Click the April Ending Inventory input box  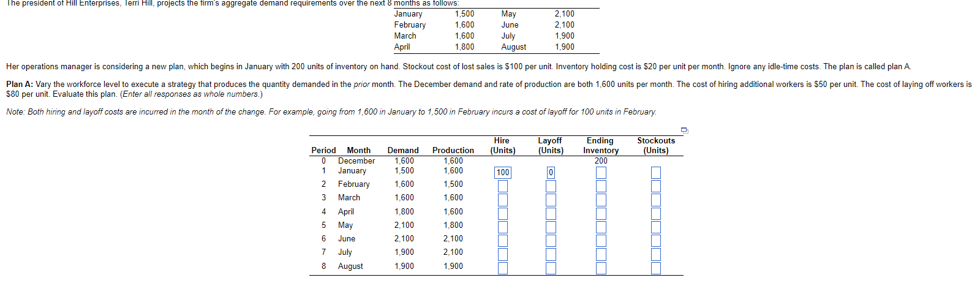tap(601, 213)
